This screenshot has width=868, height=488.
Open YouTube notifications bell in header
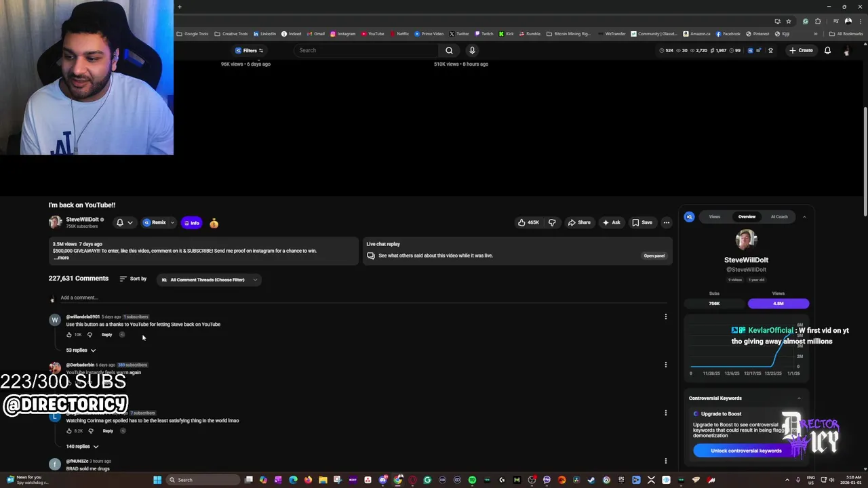pos(827,50)
